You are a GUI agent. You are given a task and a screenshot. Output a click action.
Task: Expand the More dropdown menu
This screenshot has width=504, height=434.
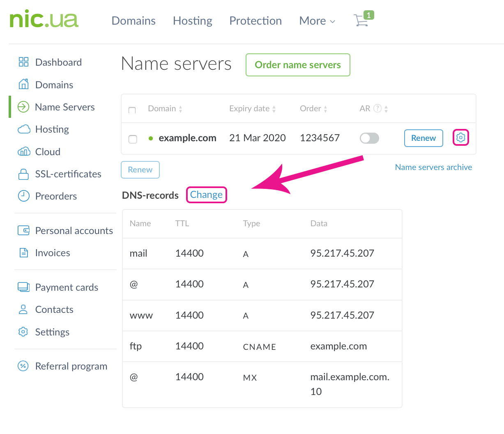[317, 21]
